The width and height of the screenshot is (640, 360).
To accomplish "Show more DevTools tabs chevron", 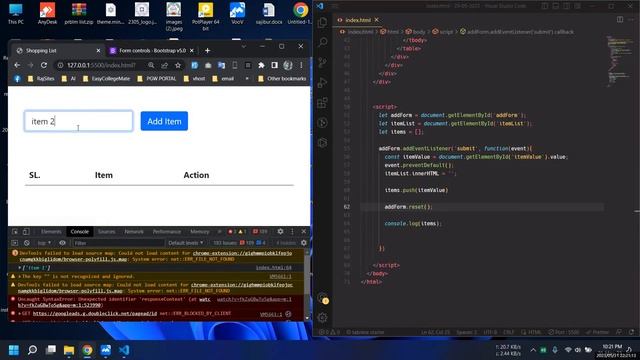I will pyautogui.click(x=219, y=231).
